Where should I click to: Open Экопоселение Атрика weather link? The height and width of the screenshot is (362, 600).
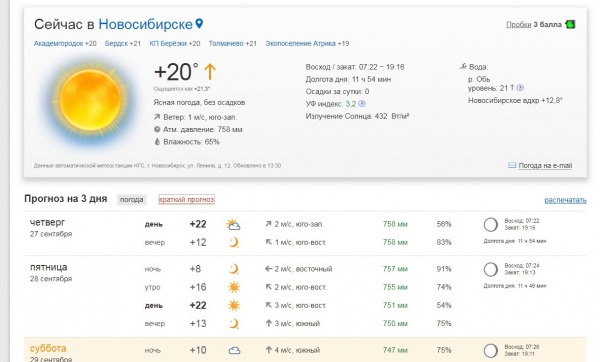point(300,43)
